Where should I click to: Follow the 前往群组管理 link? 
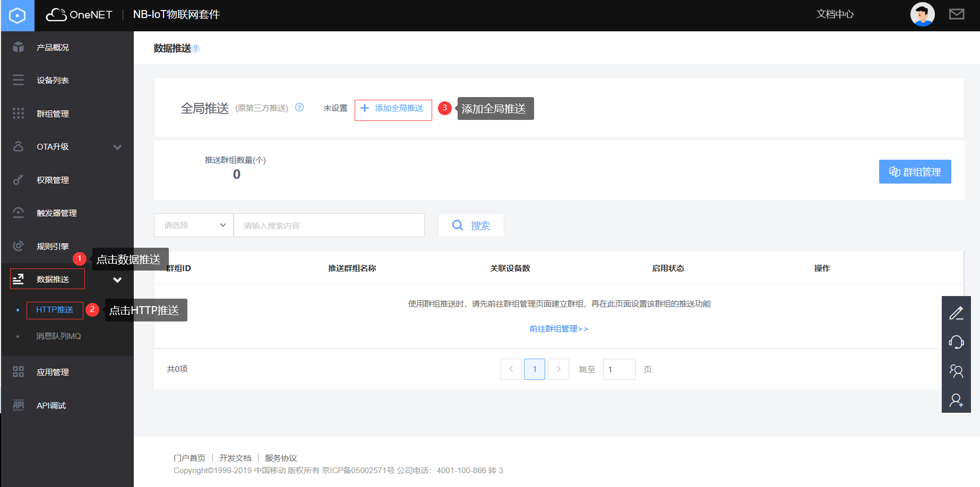558,329
